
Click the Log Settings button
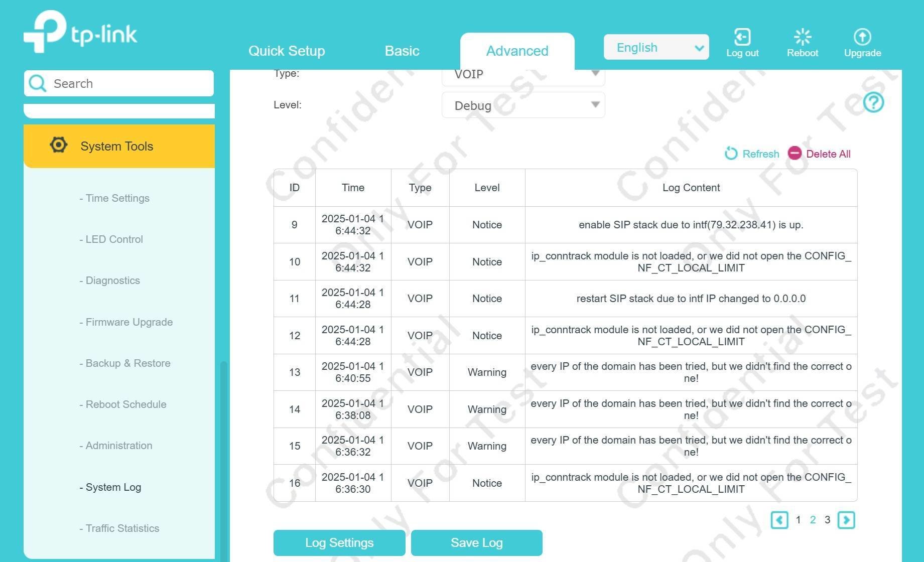click(339, 543)
